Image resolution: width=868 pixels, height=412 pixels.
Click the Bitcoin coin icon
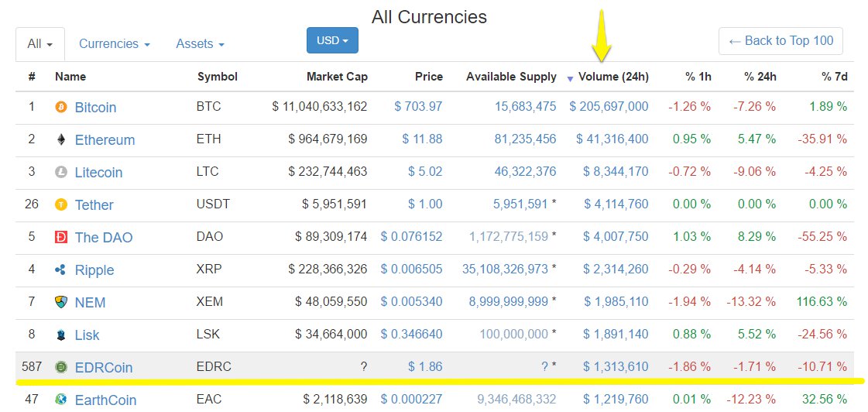tap(61, 107)
